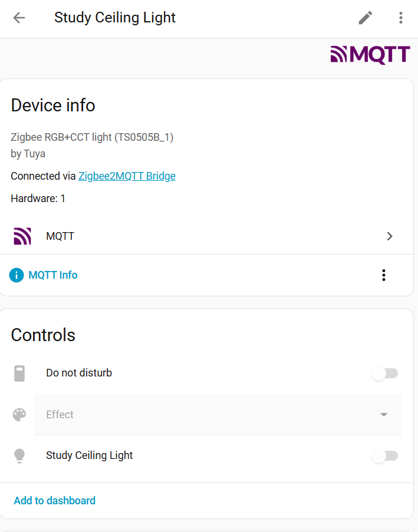Click the pencil edit icon in the header
The width and height of the screenshot is (418, 532).
click(365, 18)
